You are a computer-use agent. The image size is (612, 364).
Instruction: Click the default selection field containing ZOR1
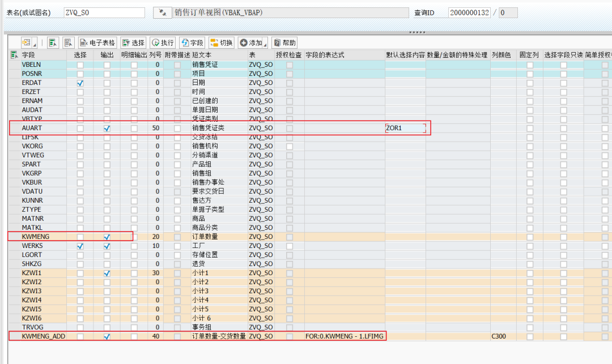405,128
